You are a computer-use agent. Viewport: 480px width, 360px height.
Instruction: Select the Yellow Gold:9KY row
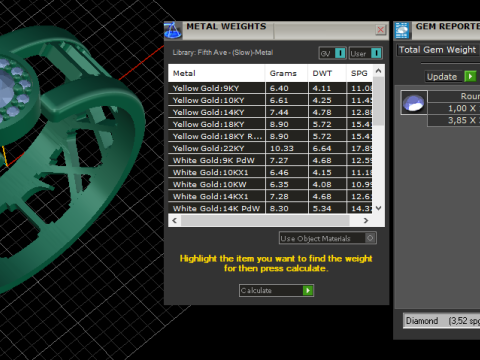tap(270, 88)
